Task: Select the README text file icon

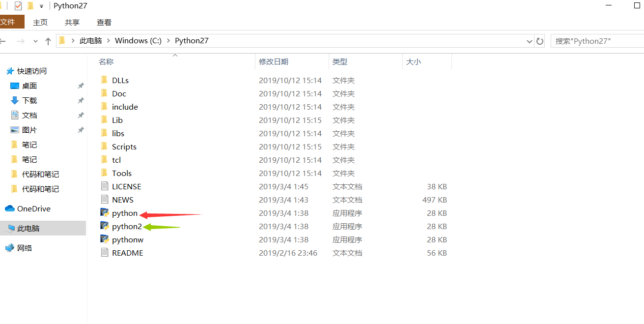Action: [104, 252]
